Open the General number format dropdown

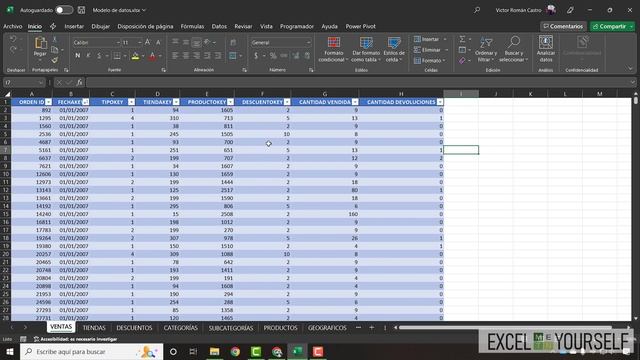pyautogui.click(x=309, y=42)
